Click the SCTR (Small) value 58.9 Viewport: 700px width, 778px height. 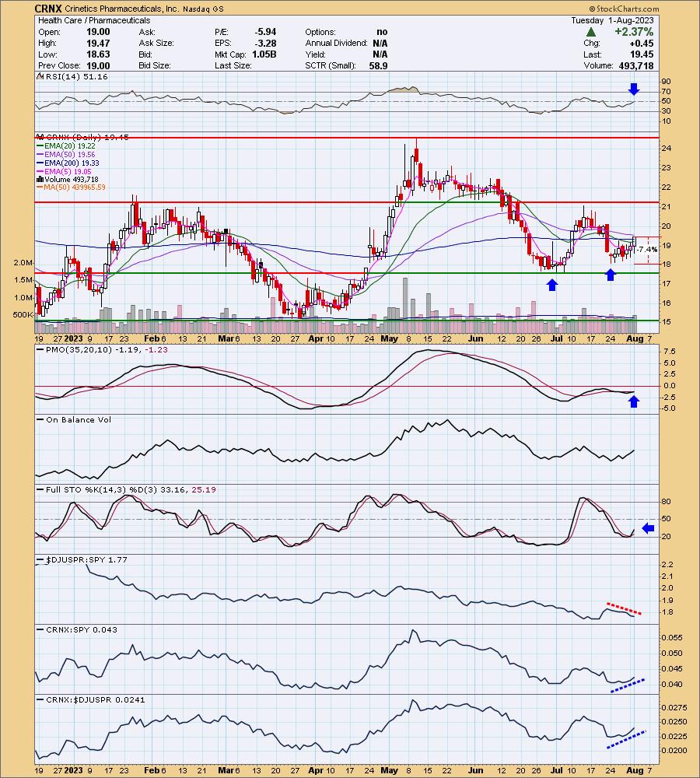click(x=378, y=65)
